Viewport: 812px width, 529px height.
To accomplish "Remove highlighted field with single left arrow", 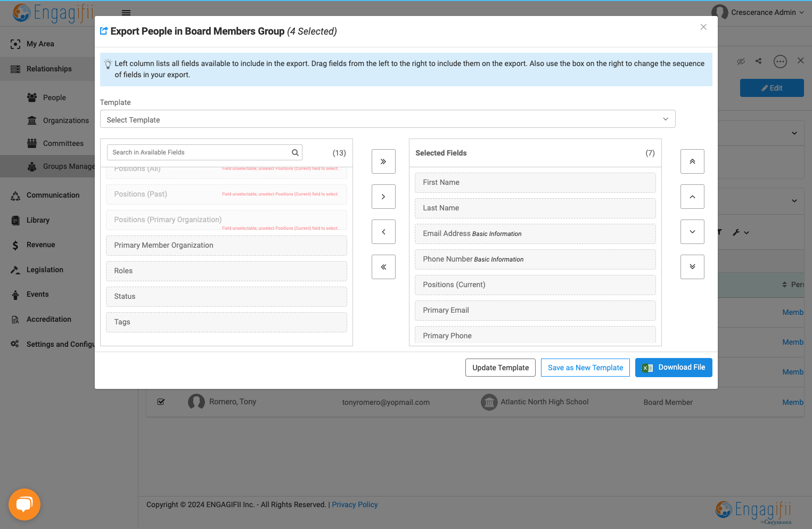I will [383, 232].
